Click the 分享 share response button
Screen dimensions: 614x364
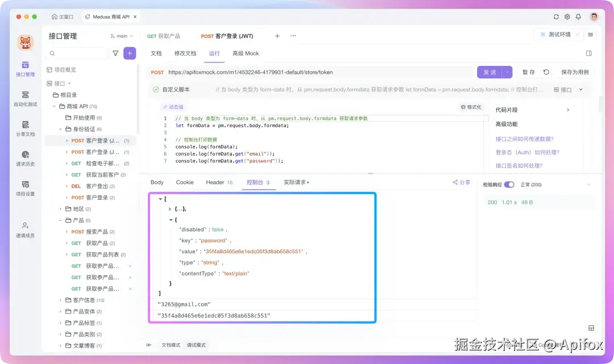tap(461, 182)
